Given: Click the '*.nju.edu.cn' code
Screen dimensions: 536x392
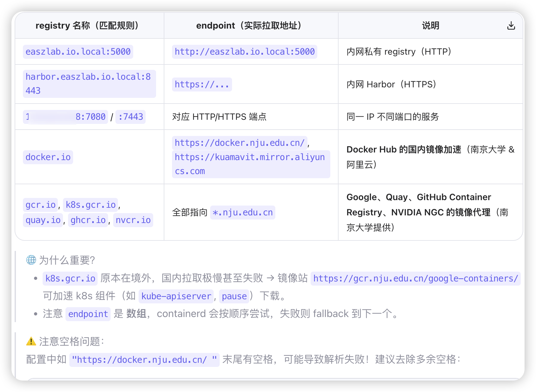Looking at the screenshot, I should pos(243,212).
